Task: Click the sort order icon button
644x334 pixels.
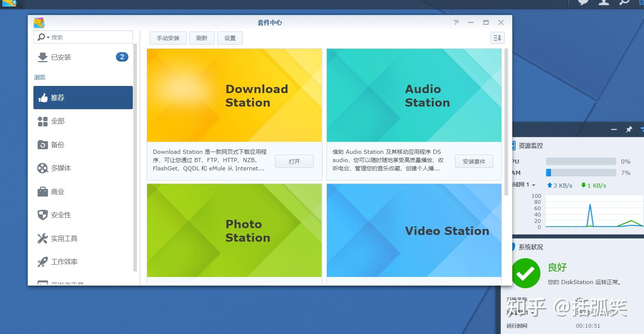Action: (497, 38)
